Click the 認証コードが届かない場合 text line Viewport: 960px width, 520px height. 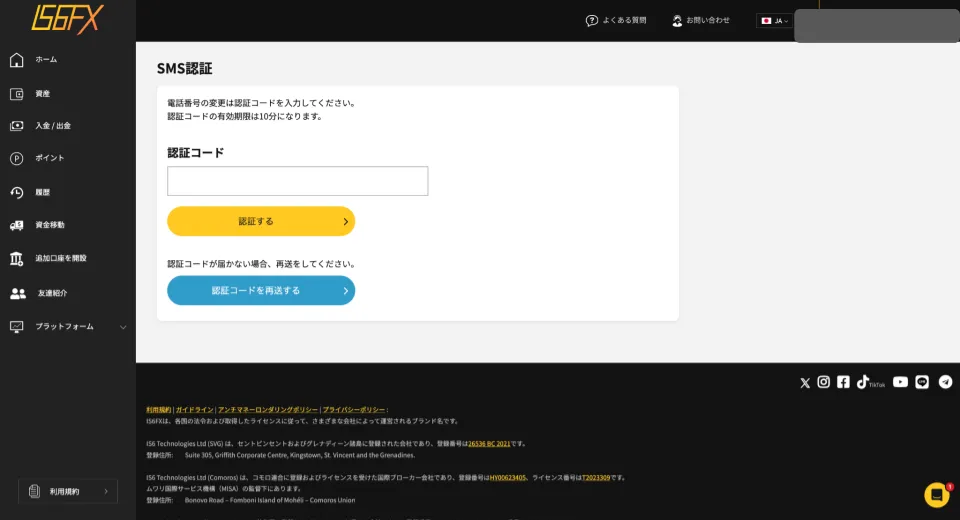coord(261,264)
